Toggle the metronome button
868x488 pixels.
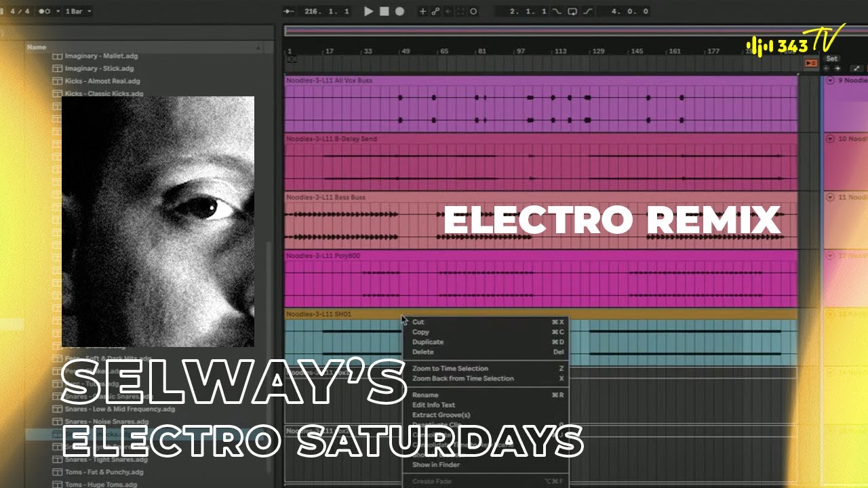(x=45, y=12)
